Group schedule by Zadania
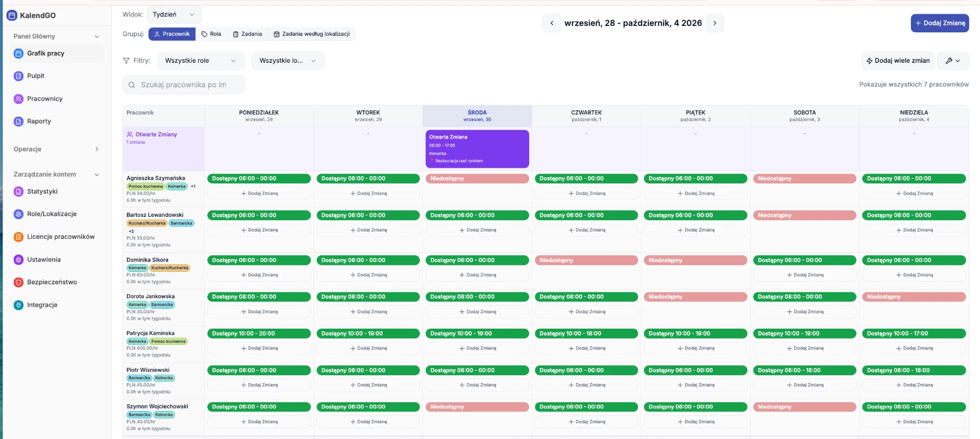 [x=247, y=34]
